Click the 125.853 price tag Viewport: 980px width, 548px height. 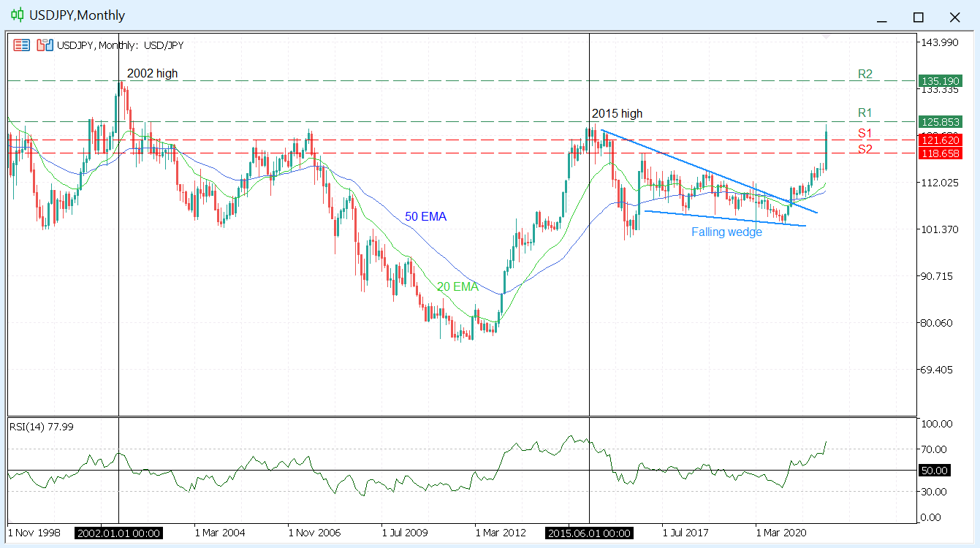click(x=941, y=121)
